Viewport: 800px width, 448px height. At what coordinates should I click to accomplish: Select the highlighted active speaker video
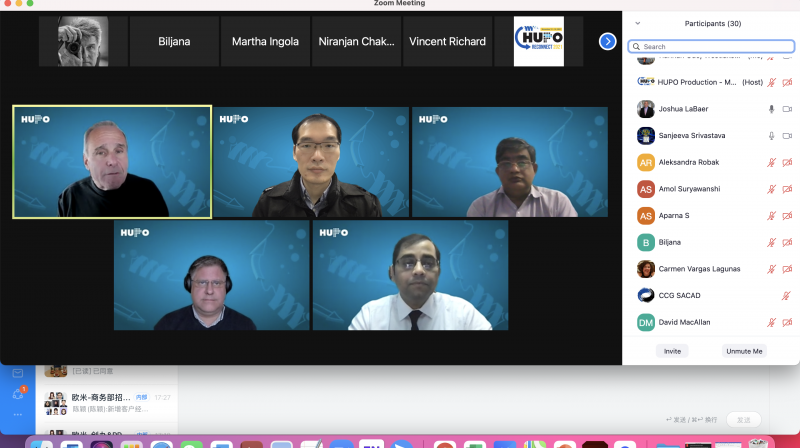[112, 162]
